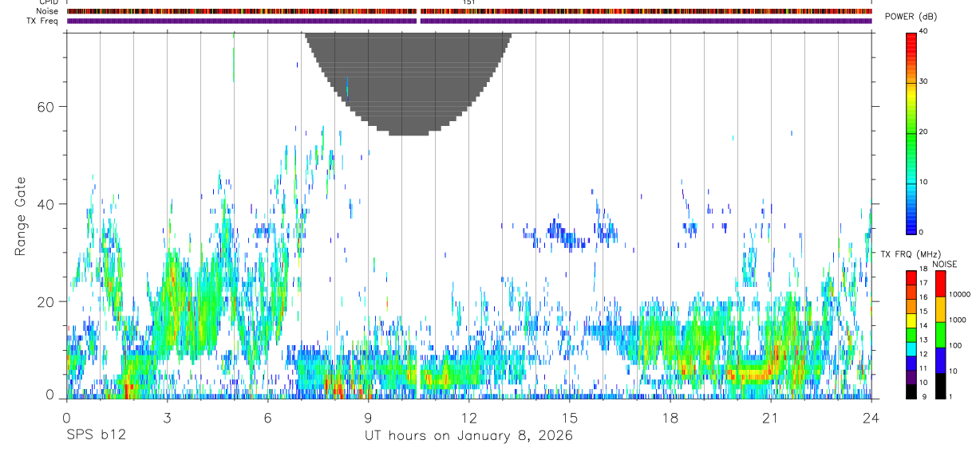Image resolution: width=980 pixels, height=452 pixels.
Task: Click the green segment of NOISE color bar
Action: click(x=940, y=335)
